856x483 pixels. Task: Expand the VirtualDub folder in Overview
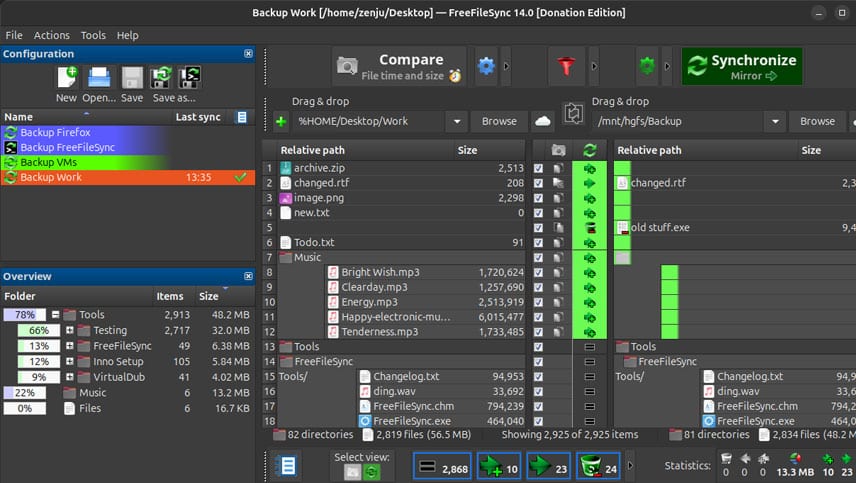[69, 377]
